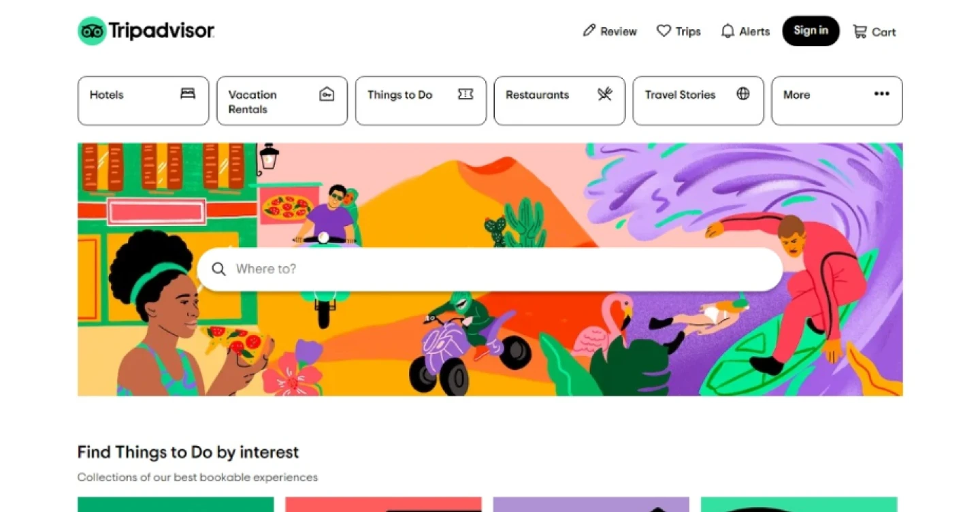
Task: Click the magnifier icon in search bar
Action: [x=218, y=269]
